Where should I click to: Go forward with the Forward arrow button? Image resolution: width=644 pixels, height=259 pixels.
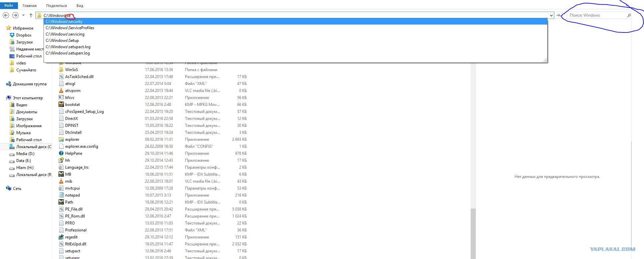coord(15,15)
